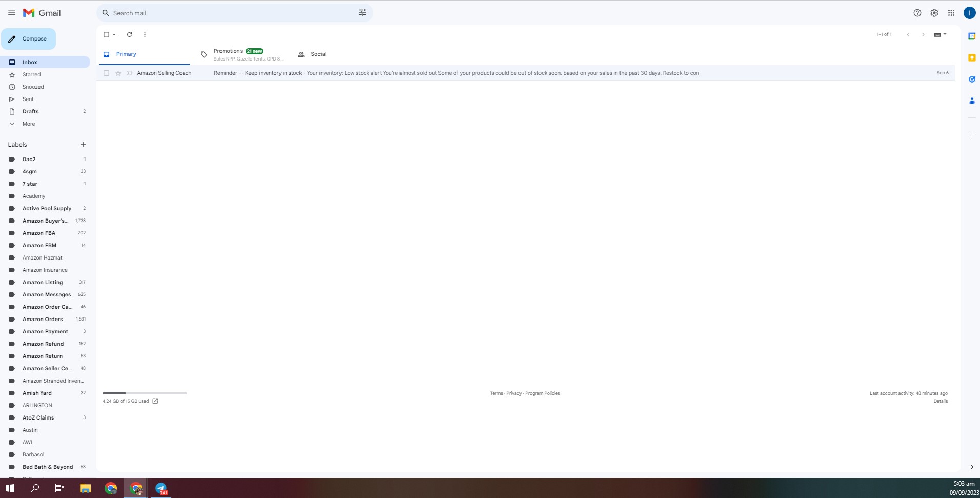Switch to the Primary tab
980x498 pixels.
pos(144,54)
